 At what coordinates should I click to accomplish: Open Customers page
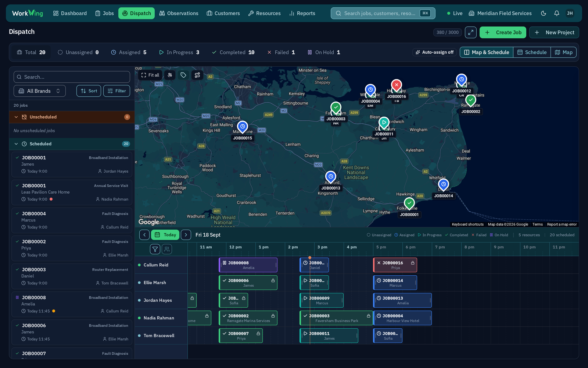223,13
